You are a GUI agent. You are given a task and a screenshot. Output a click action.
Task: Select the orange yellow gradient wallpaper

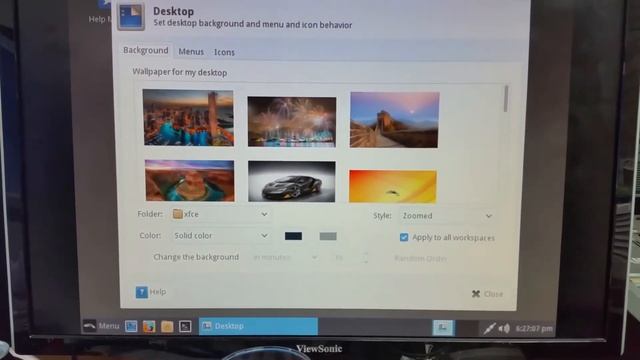[393, 186]
